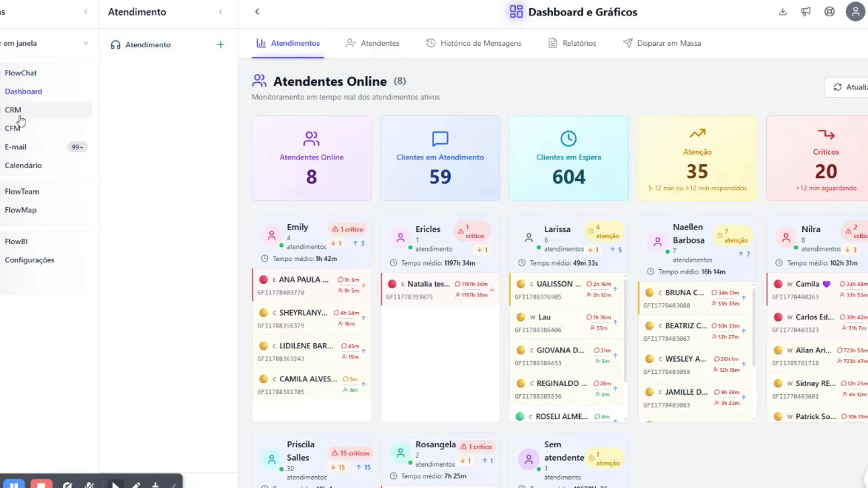The image size is (868, 488).
Task: Click the Dashboard e Gráficos grid icon
Action: click(516, 12)
